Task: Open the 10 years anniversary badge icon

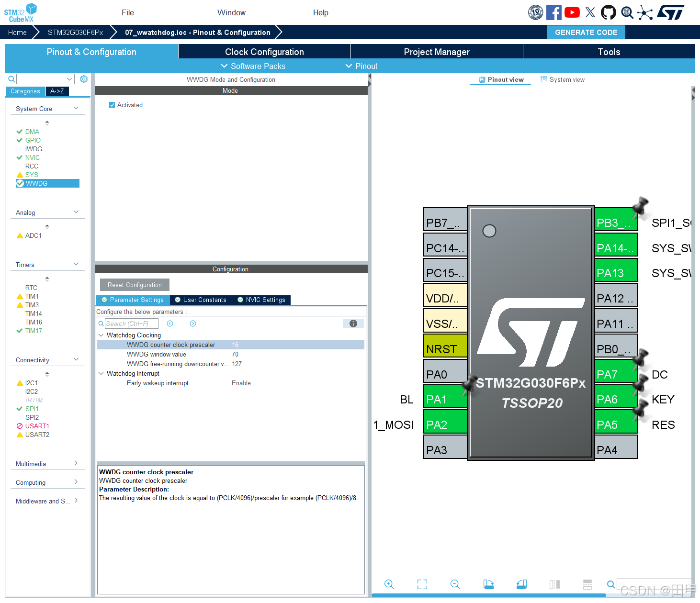Action: click(x=535, y=12)
